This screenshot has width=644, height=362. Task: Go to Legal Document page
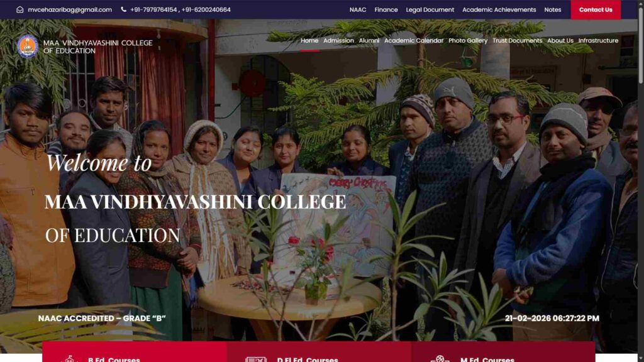click(430, 9)
